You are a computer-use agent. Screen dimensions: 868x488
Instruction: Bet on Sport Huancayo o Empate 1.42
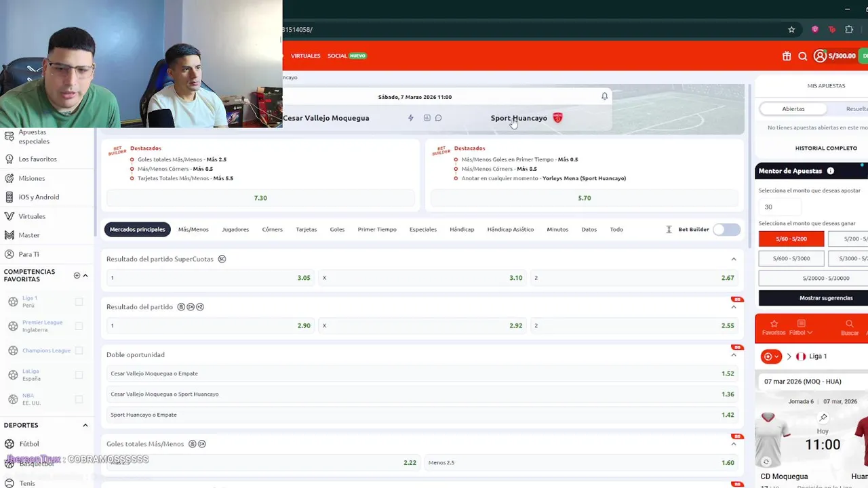(422, 415)
